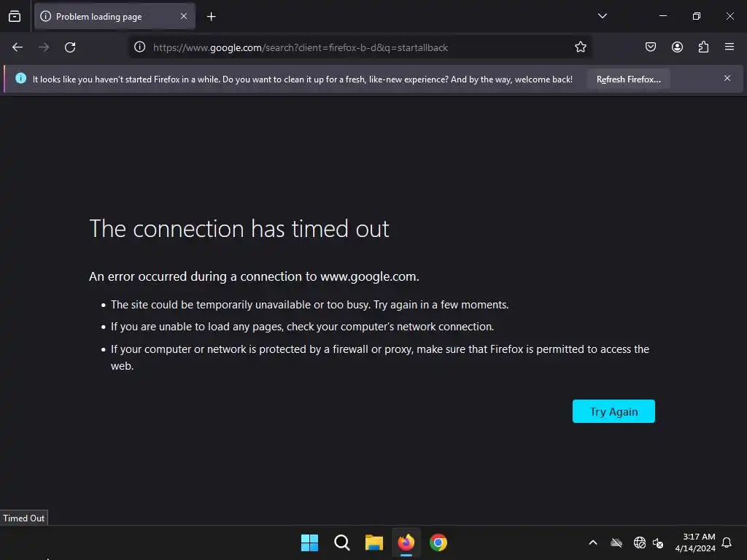The image size is (747, 560).
Task: Click the text mentioning www.google.com error
Action: coord(254,276)
